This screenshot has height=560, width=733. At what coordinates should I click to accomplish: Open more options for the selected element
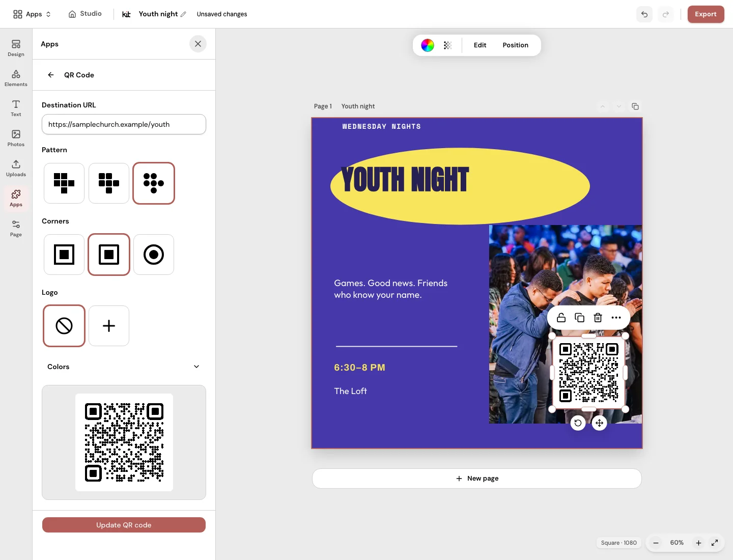[616, 318]
